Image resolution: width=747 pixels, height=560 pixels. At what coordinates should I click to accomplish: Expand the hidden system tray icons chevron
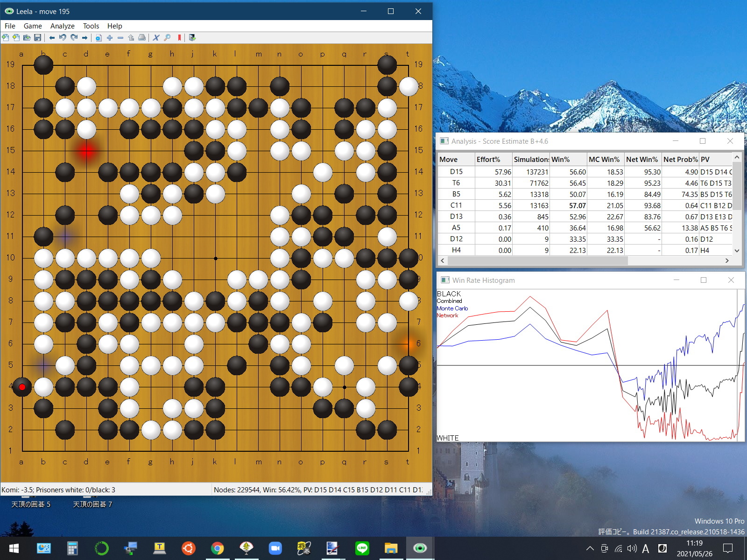[590, 549]
